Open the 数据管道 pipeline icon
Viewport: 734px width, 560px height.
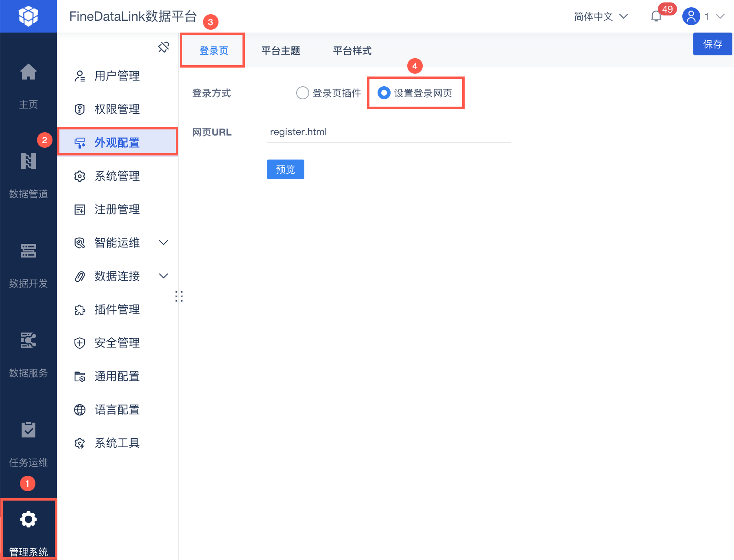pyautogui.click(x=28, y=161)
